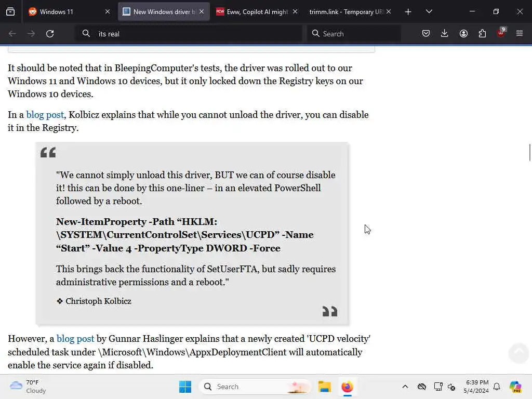Click the address bar containing 'its real'
This screenshot has width=532, height=399.
(189, 34)
